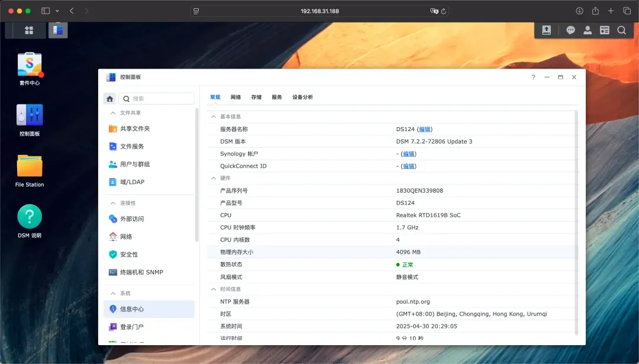Collapse the 时间信息 section
Screen dimensions: 639x364
[213, 289]
